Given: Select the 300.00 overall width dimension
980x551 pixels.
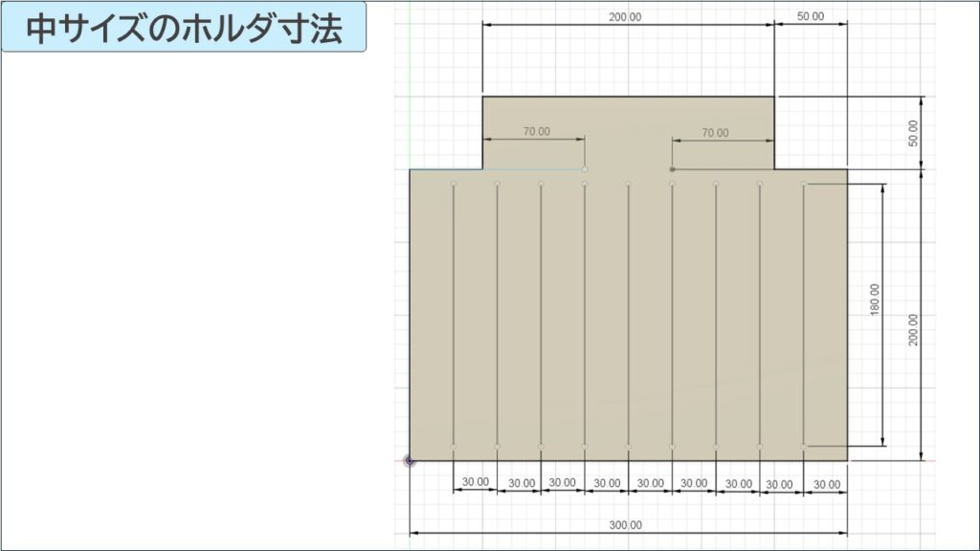Looking at the screenshot, I should click(627, 525).
